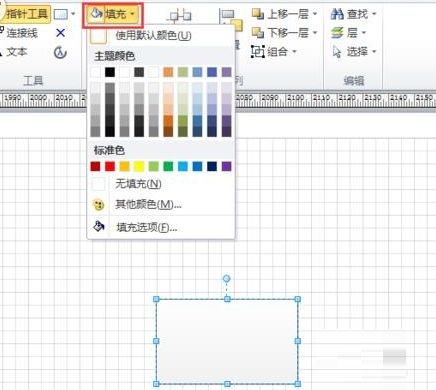The image size is (436, 390).
Task: Open the Group (组合) dropdown arrow
Action: pos(294,52)
